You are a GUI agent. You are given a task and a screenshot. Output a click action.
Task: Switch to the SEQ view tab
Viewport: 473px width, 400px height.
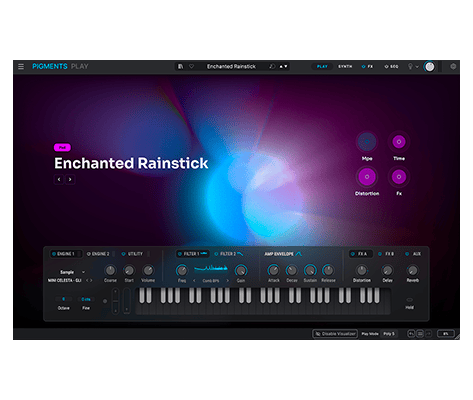coord(391,66)
